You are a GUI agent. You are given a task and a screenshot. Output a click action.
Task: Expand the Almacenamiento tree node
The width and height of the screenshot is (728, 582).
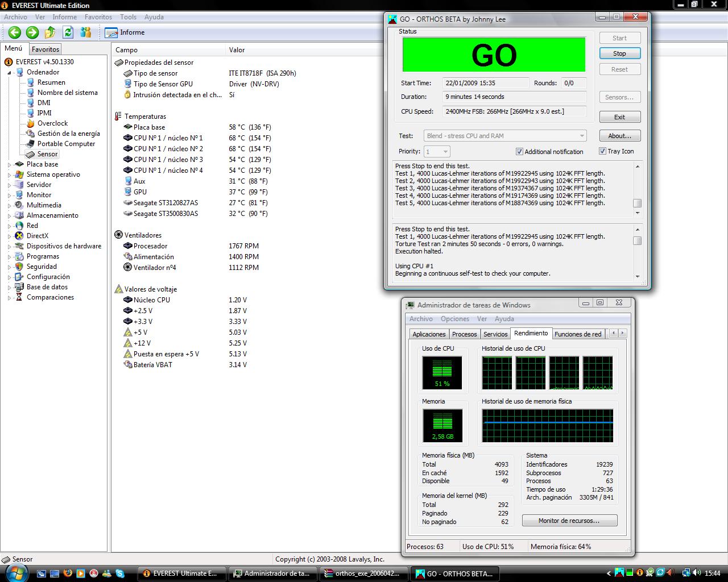click(10, 216)
